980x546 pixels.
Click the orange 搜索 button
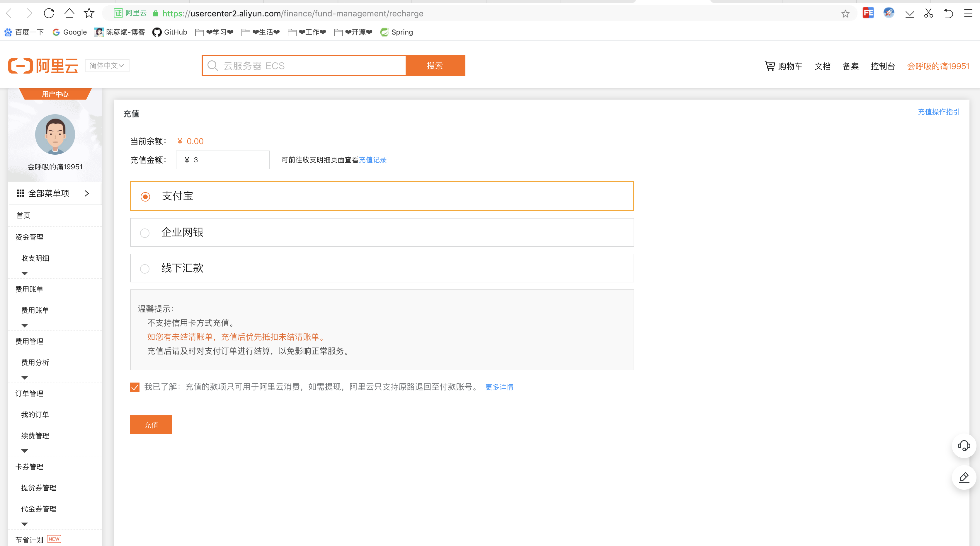coord(435,65)
